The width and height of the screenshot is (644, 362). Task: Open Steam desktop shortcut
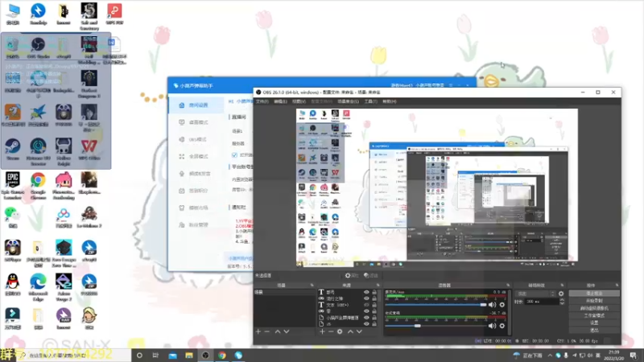pos(12,150)
